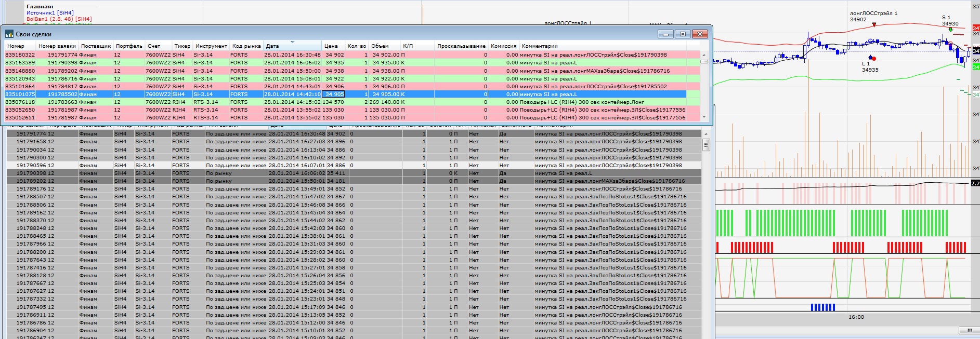Image resolution: width=980 pixels, height=339 pixels.
Task: Click the orders table scrollbar up arrow
Action: (x=706, y=134)
